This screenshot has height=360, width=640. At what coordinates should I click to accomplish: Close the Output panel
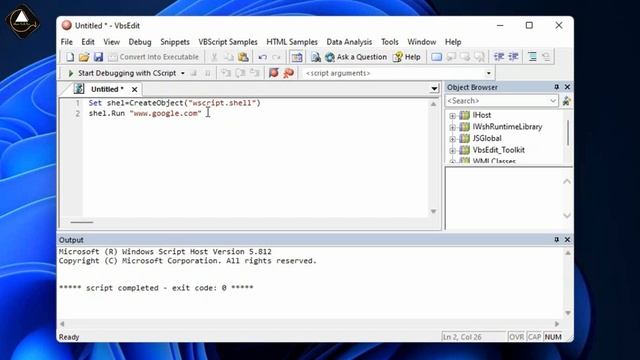567,240
